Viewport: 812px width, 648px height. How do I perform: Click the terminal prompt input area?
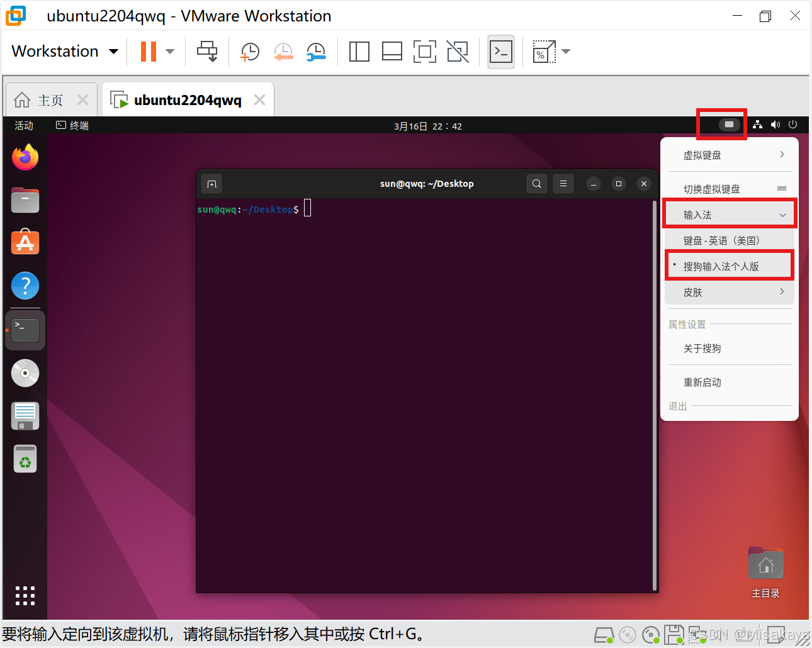[x=308, y=208]
